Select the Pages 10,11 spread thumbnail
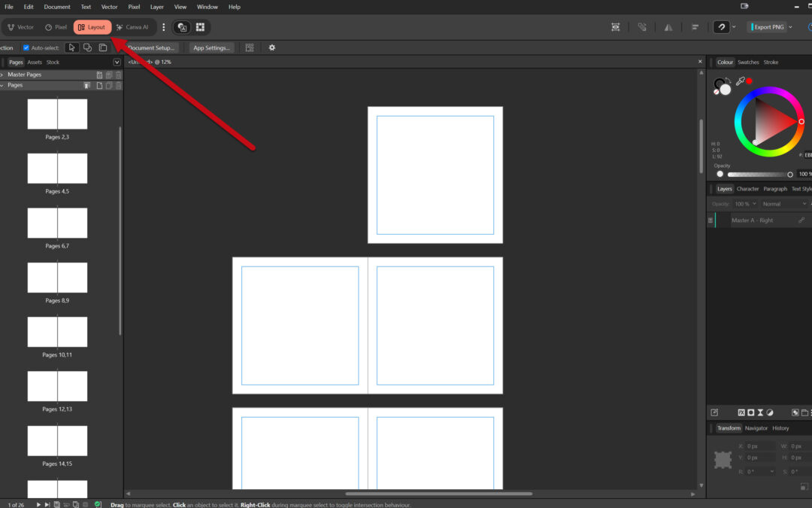Screen dimensions: 812x508 tap(57, 332)
